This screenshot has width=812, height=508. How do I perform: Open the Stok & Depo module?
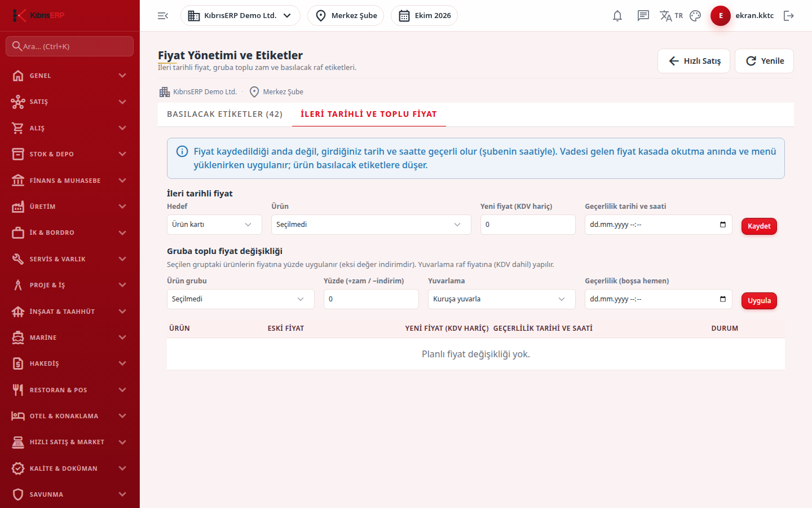[x=70, y=154]
